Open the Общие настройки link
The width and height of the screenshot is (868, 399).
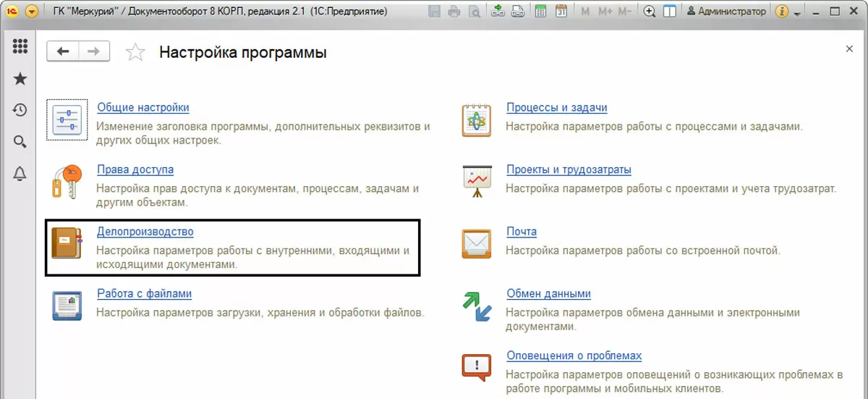point(143,108)
